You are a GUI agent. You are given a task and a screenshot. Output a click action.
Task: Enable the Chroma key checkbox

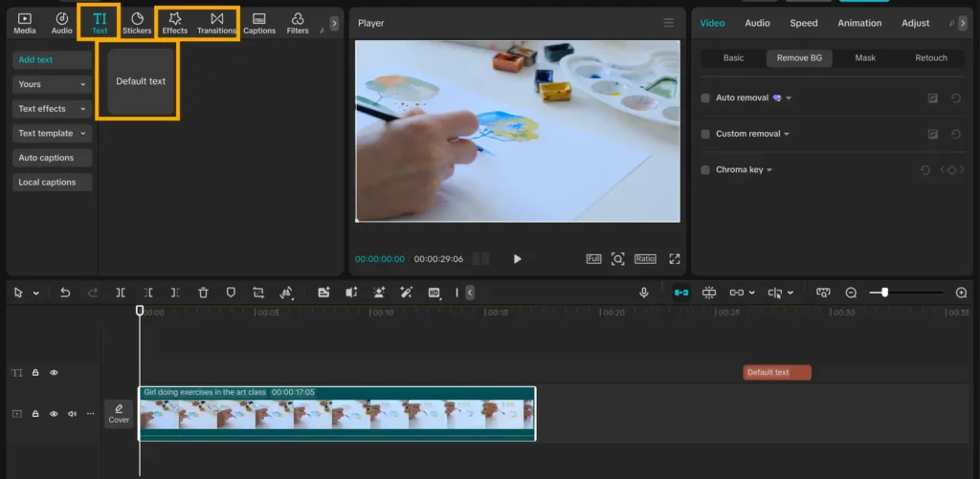[705, 170]
